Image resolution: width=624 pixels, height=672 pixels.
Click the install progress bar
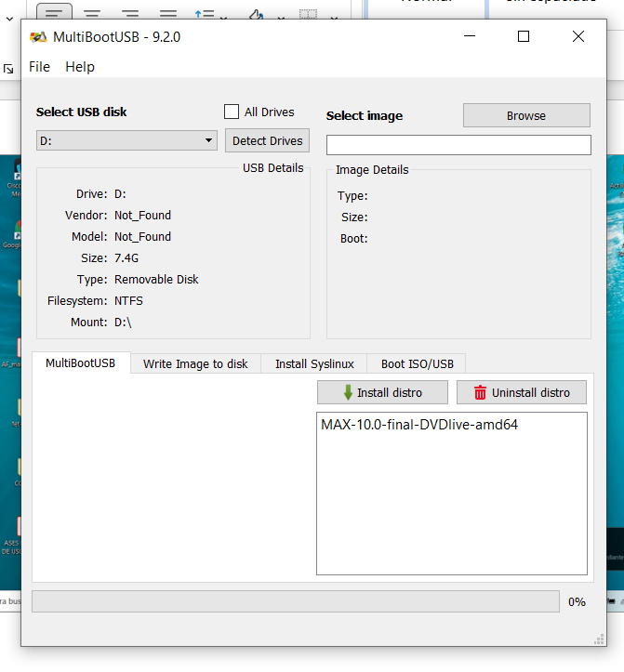pyautogui.click(x=296, y=601)
